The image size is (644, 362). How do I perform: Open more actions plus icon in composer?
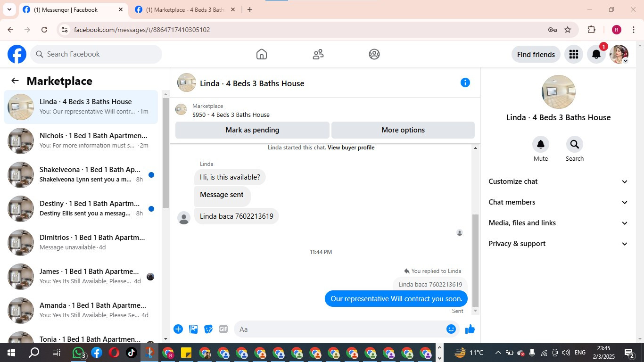(x=178, y=329)
